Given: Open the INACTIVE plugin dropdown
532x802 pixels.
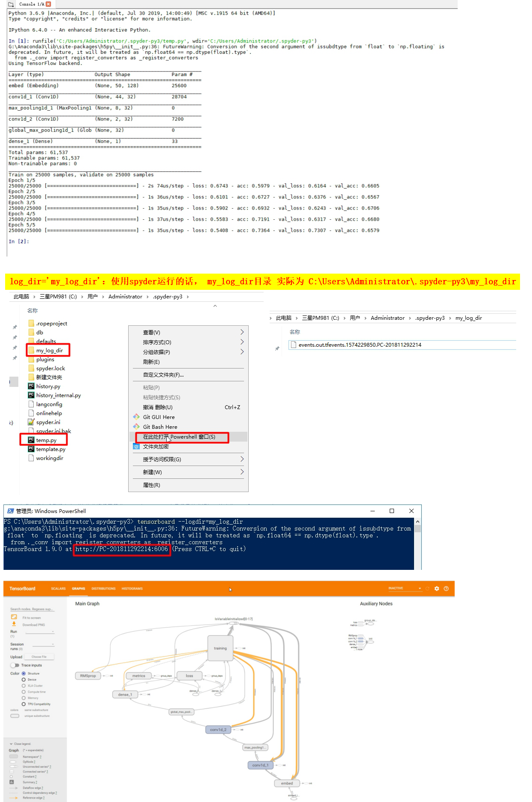Looking at the screenshot, I should pos(405,588).
